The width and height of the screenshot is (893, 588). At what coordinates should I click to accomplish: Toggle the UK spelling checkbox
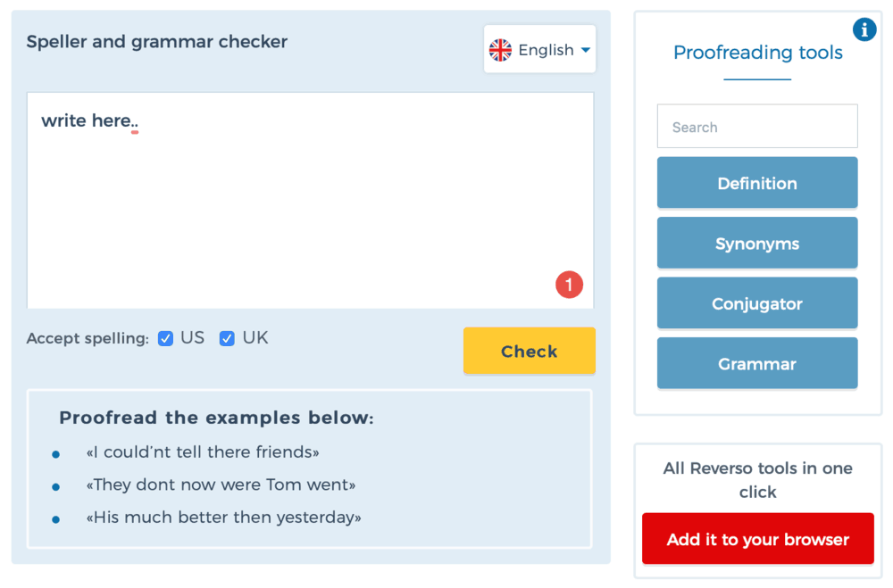coord(227,339)
